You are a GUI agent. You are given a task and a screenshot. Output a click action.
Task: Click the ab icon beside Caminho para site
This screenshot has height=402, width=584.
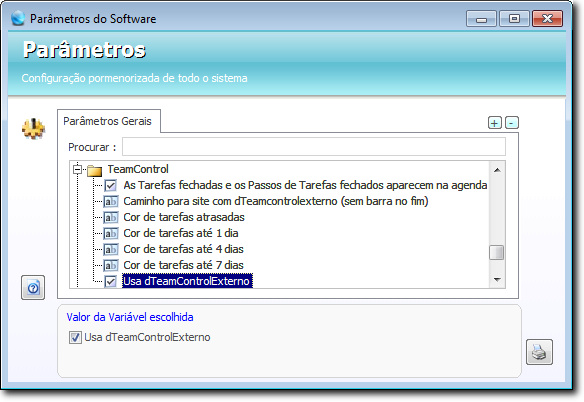[111, 201]
